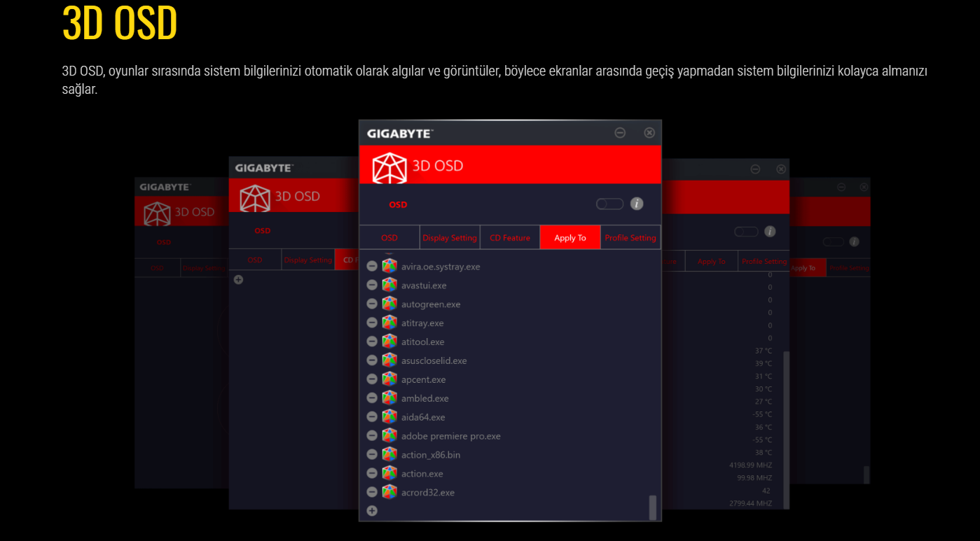Screen dimensions: 980x541
Task: Remove avastui.exe using its minus icon
Action: pyautogui.click(x=372, y=286)
